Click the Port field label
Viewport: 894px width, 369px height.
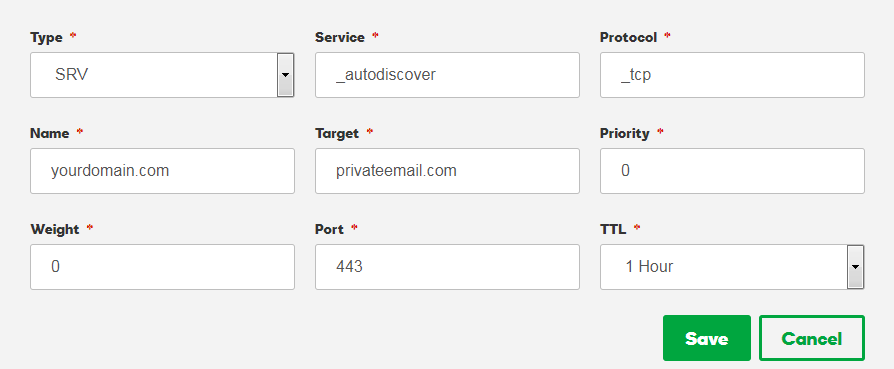(330, 229)
